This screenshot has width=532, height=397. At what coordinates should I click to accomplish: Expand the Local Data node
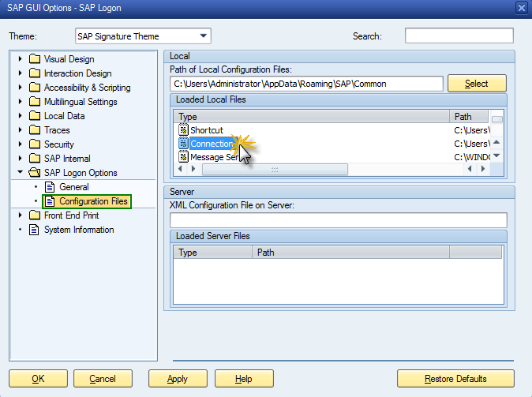(21, 116)
